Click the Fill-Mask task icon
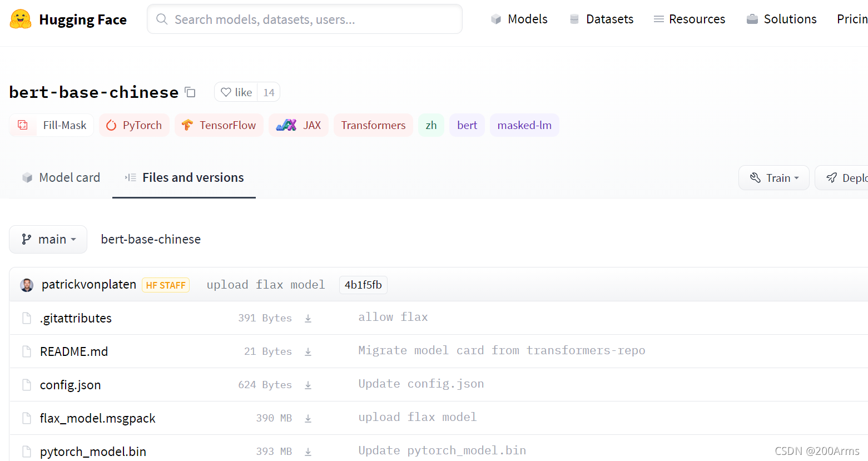The height and width of the screenshot is (461, 868). pyautogui.click(x=23, y=125)
